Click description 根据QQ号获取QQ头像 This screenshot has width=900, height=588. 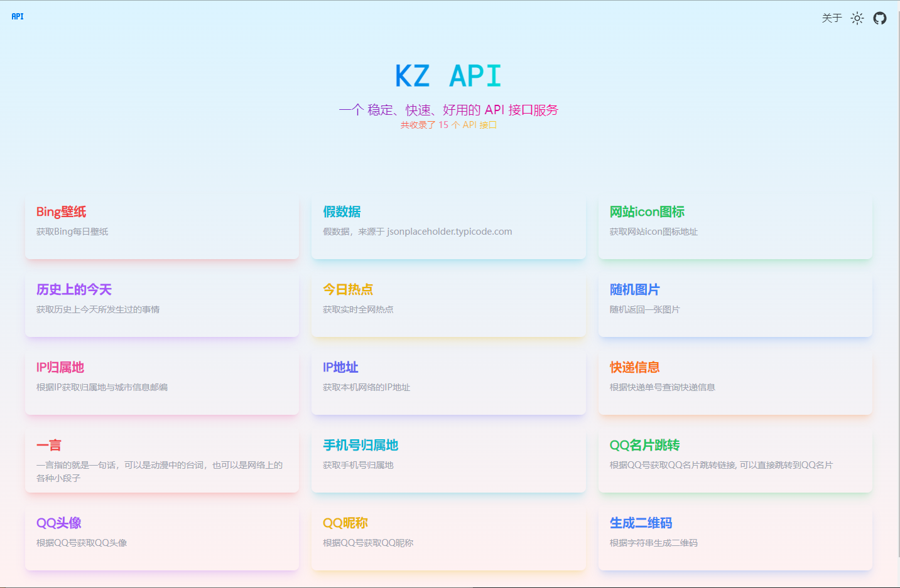(82, 543)
